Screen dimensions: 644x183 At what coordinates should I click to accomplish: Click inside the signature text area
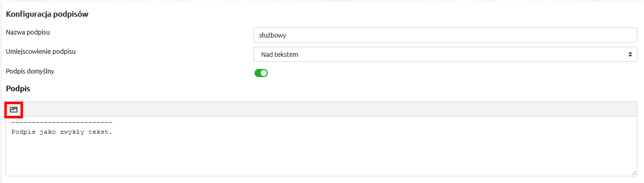pyautogui.click(x=321, y=147)
